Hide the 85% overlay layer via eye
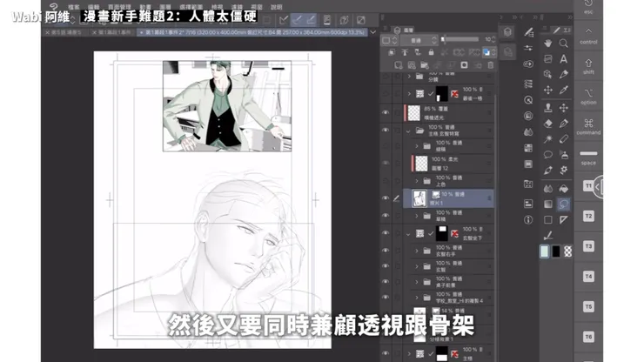The width and height of the screenshot is (644, 362). click(386, 112)
